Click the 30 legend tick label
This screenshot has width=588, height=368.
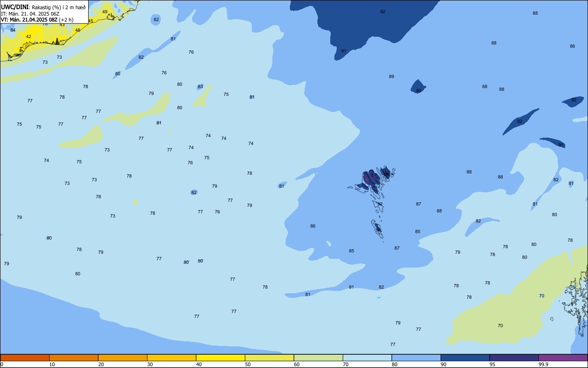(150, 364)
